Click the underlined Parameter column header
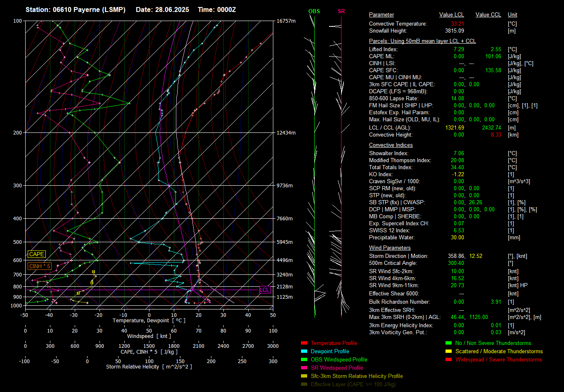Screen dimensions: 564x392 [x=381, y=15]
